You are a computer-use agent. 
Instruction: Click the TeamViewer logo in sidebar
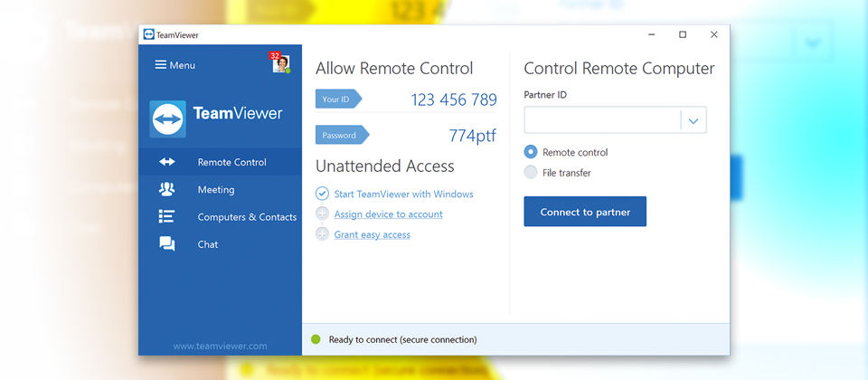168,119
